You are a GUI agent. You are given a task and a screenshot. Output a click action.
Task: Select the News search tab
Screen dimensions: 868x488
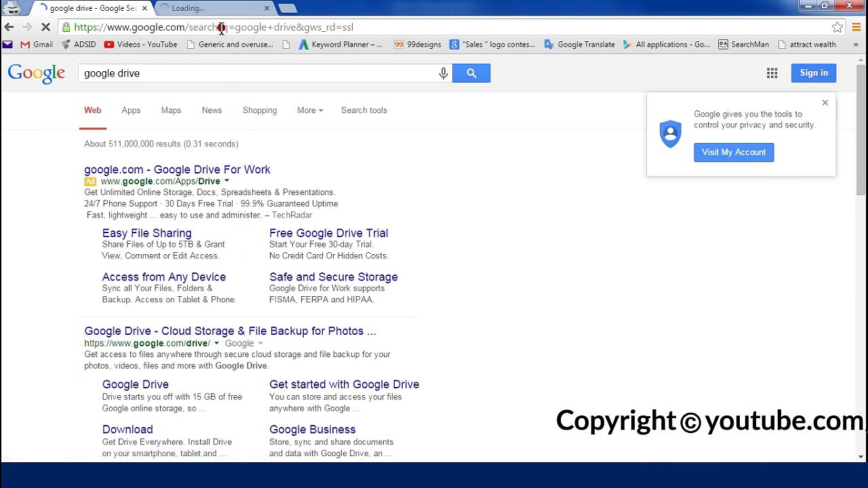click(212, 110)
